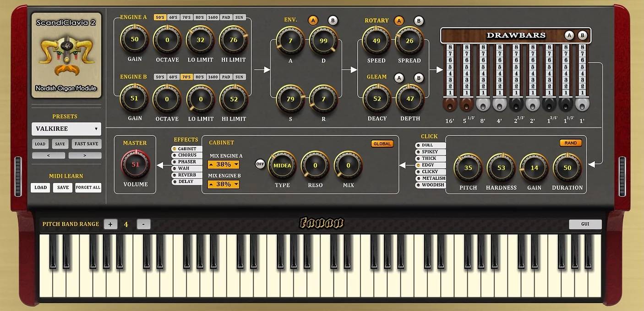This screenshot has width=644, height=311.
Task: Click the Engine B Hi Limit knob
Action: (234, 99)
